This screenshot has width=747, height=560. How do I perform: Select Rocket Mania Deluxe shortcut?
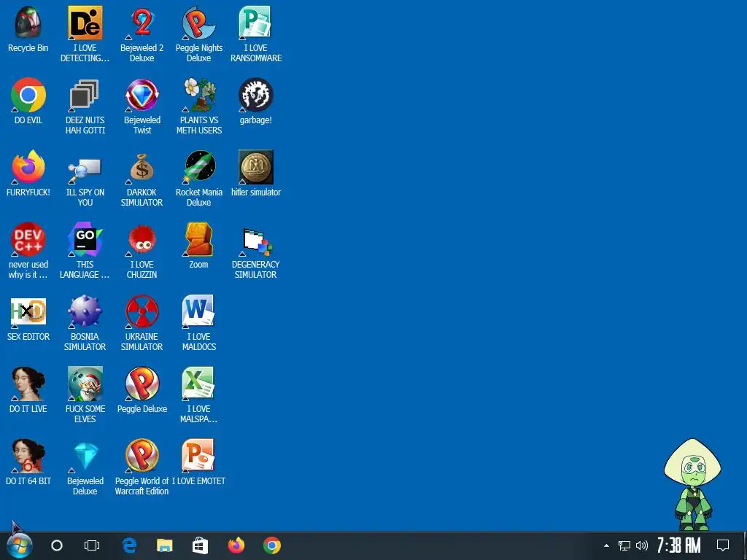(x=198, y=167)
